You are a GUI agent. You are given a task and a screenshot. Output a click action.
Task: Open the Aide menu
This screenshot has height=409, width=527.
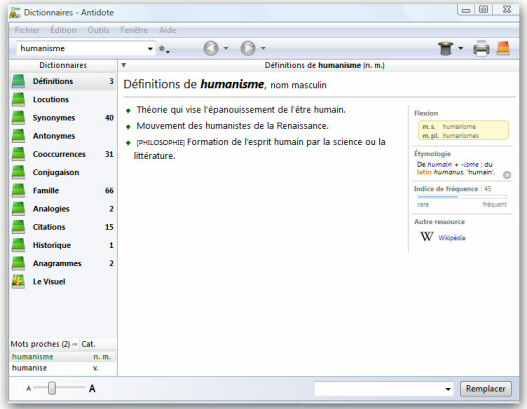(x=167, y=30)
